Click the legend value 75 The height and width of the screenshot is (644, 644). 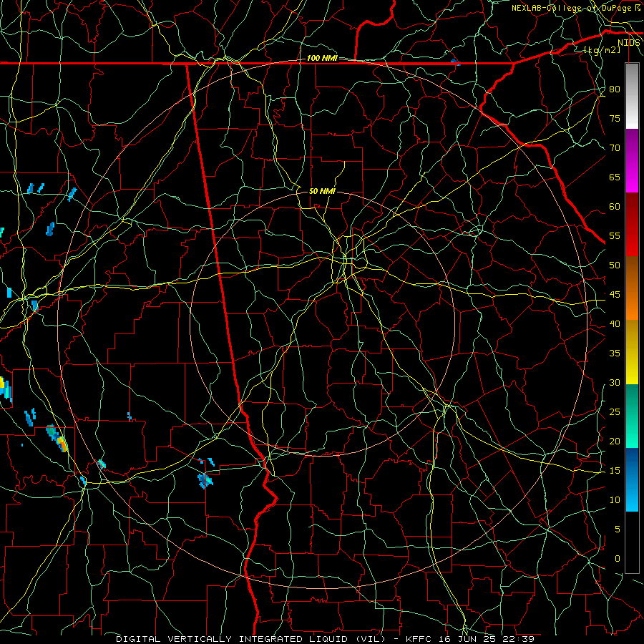pos(615,118)
